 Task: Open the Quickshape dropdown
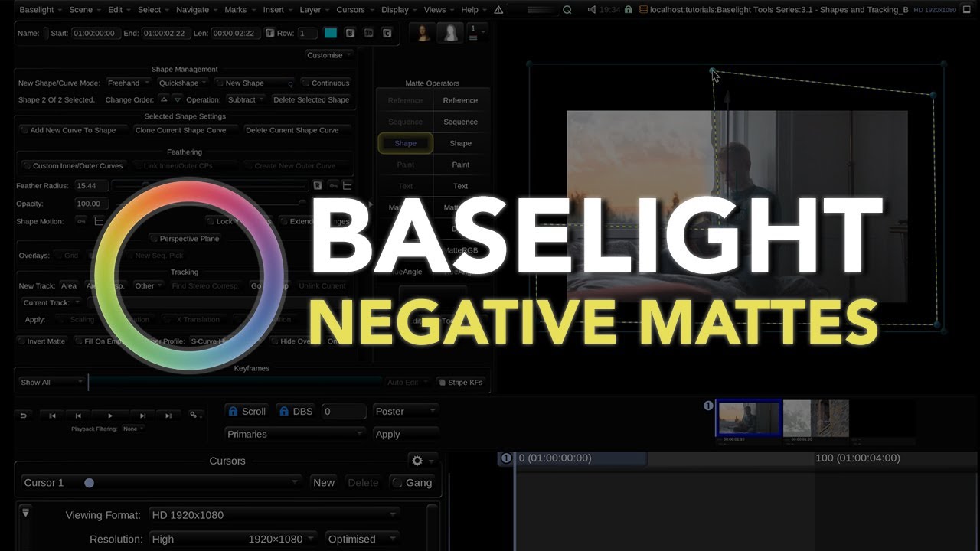pyautogui.click(x=183, y=83)
